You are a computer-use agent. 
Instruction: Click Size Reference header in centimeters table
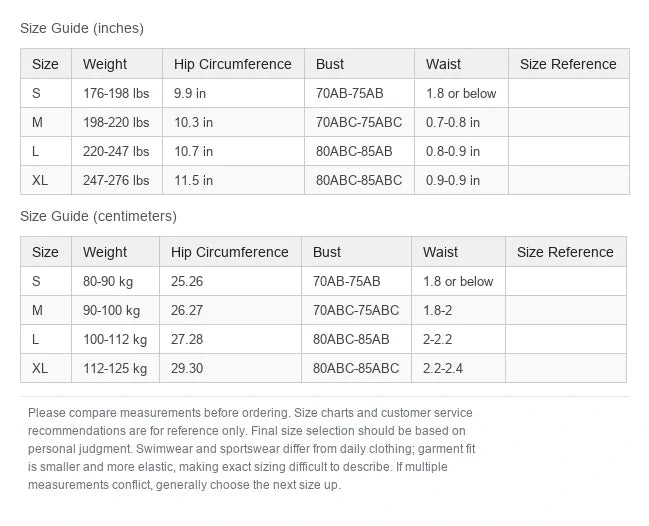coord(565,252)
